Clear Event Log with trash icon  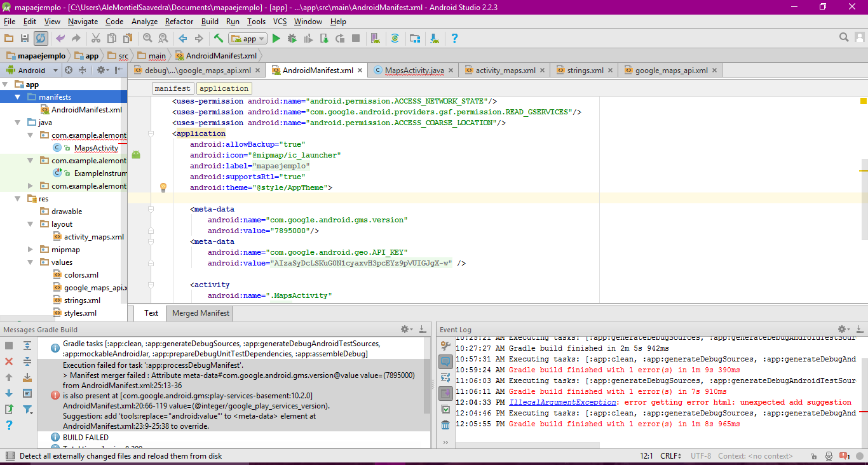(445, 425)
